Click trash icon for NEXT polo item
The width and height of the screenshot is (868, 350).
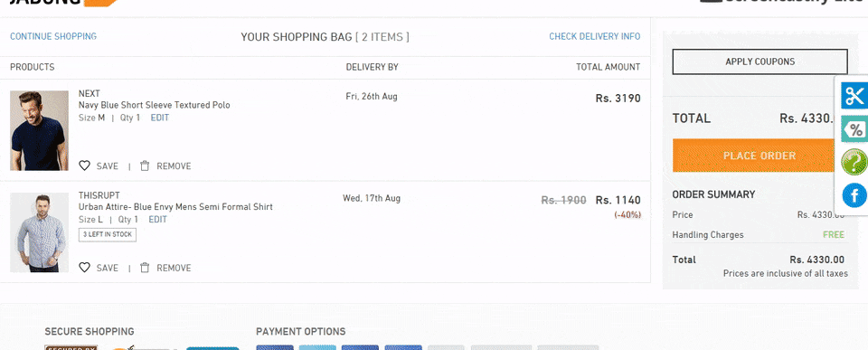(x=145, y=166)
